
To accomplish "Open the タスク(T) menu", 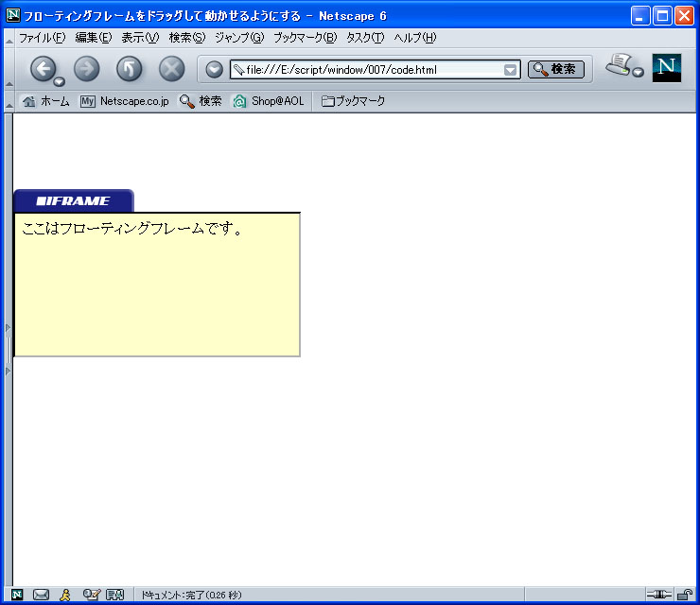I will click(365, 38).
